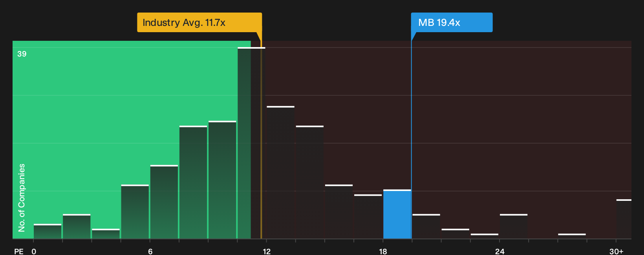
Task: Click the axis label '12'
Action: click(x=267, y=251)
